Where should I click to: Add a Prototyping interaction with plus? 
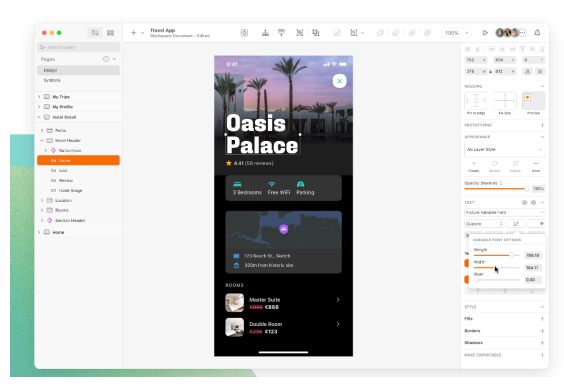tap(542, 125)
